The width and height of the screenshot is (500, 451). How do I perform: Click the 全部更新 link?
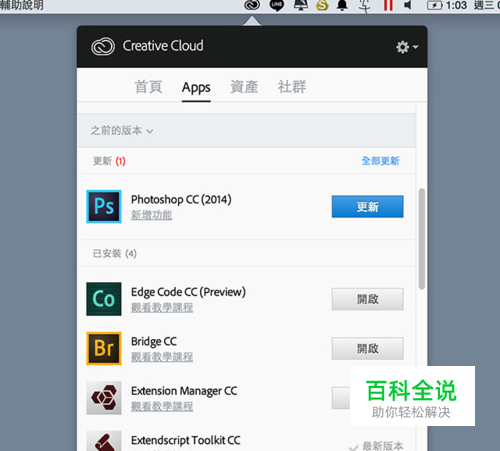click(x=380, y=161)
